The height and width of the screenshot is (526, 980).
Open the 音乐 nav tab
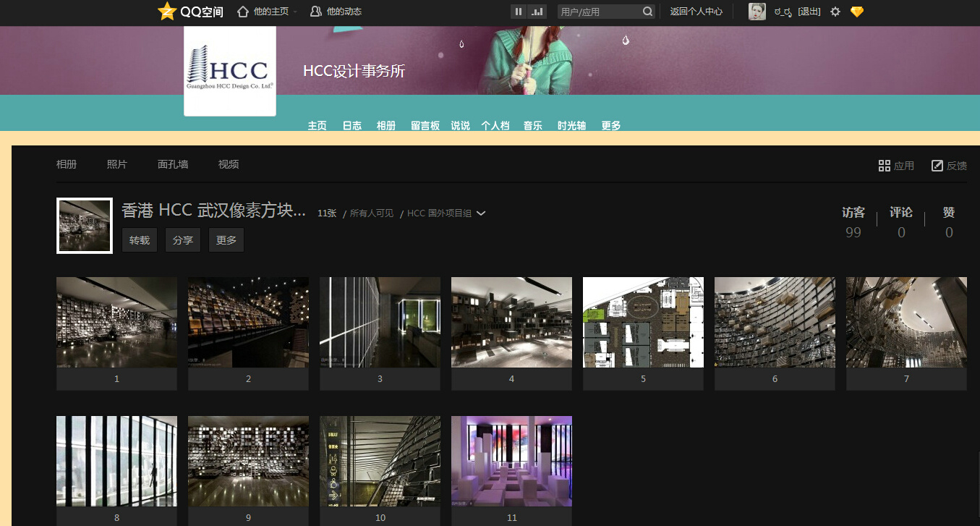[x=533, y=126]
